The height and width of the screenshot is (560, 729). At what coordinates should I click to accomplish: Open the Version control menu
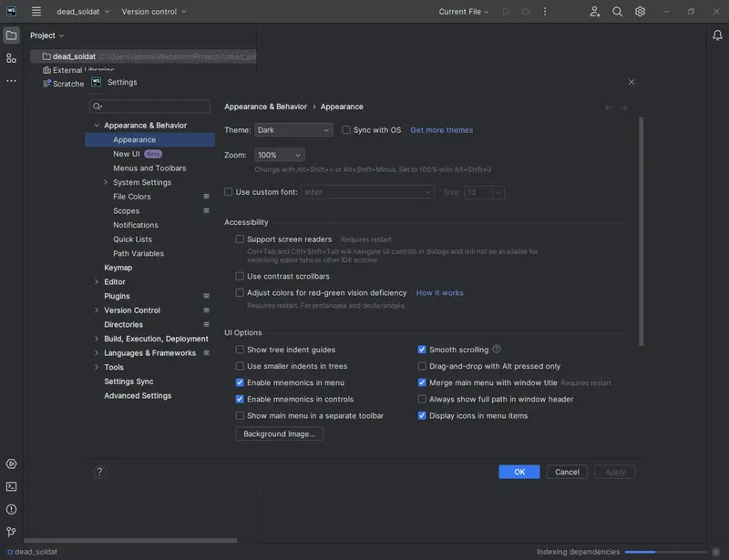click(x=153, y=12)
